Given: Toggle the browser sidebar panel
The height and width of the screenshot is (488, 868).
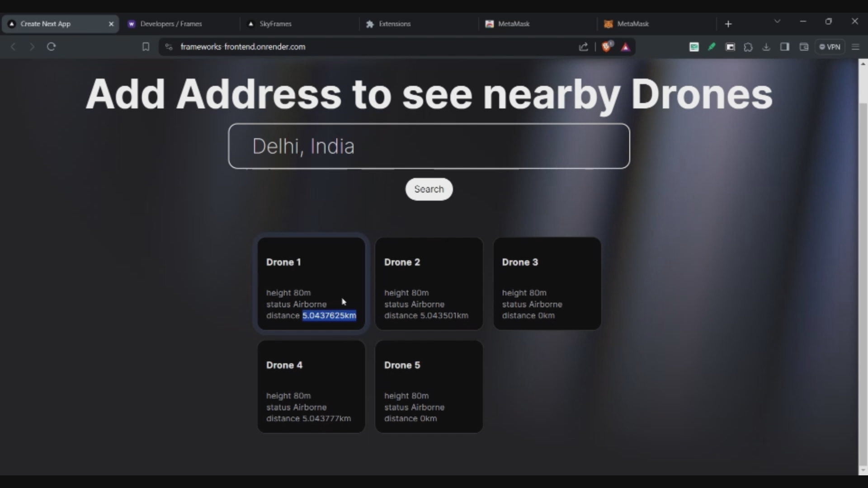Looking at the screenshot, I should [785, 47].
